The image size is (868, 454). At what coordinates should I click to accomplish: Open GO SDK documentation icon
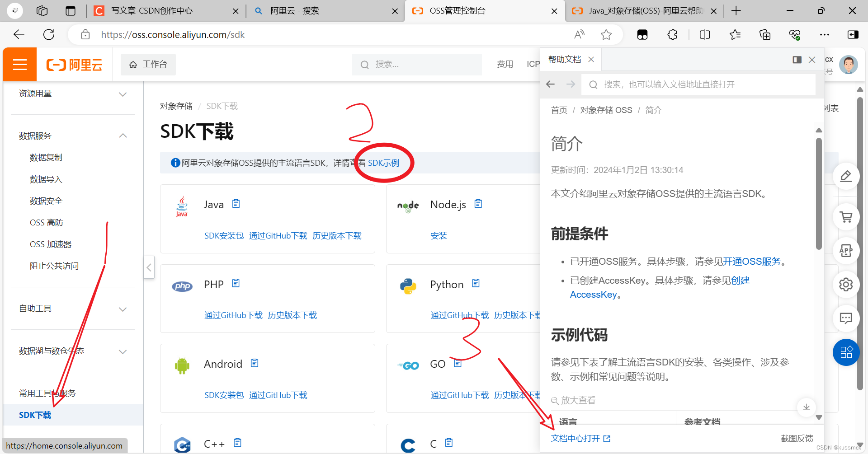(458, 363)
